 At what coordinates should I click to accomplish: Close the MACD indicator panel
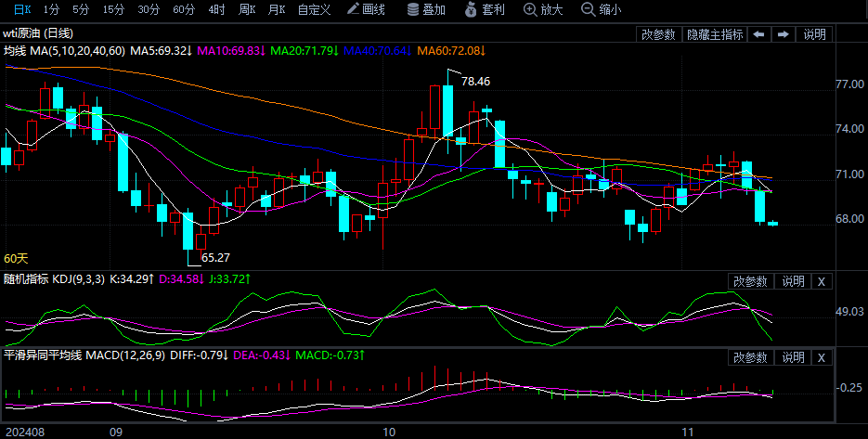(x=822, y=357)
